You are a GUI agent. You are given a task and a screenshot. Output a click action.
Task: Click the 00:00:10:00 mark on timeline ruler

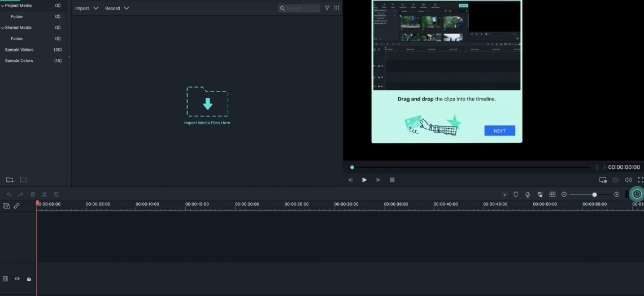[147, 204]
